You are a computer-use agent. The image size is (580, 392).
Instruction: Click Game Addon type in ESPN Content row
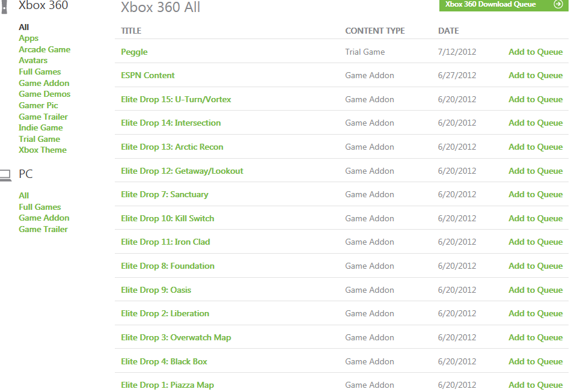370,76
